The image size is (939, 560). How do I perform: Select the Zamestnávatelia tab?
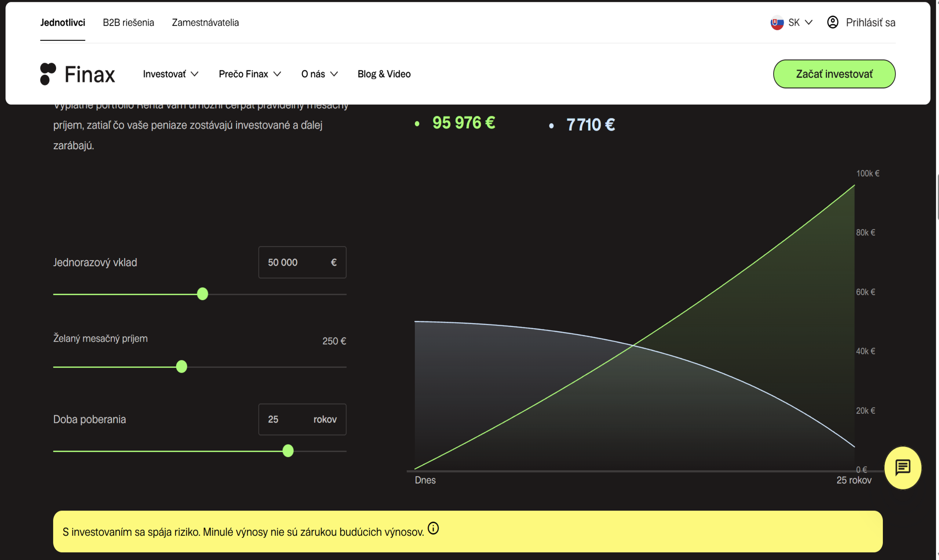pos(205,23)
